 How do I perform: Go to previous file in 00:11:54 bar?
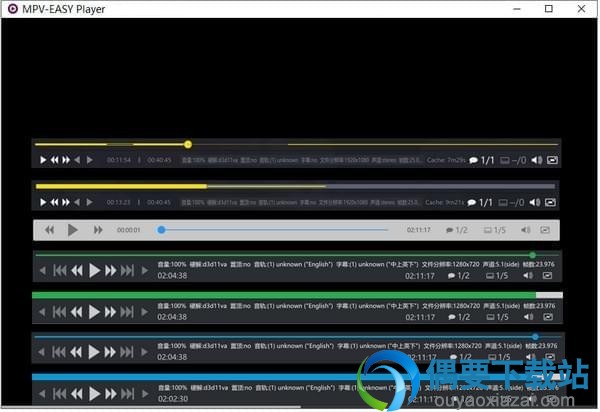(x=77, y=160)
